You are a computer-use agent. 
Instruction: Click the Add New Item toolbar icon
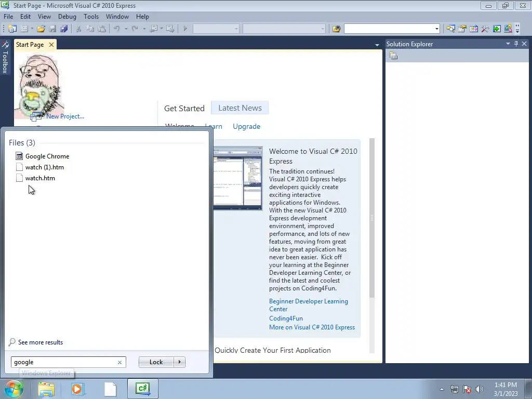pyautogui.click(x=24, y=29)
